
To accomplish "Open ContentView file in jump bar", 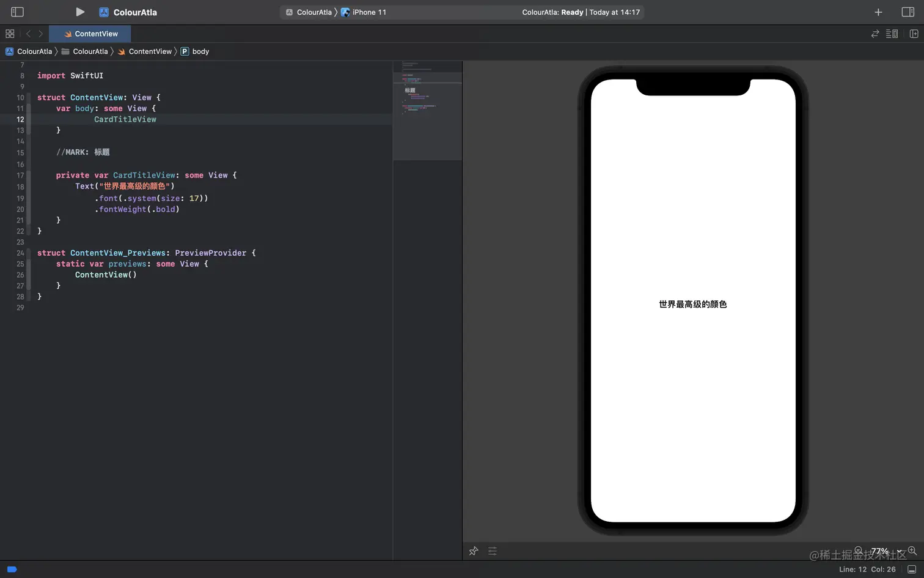I will tap(145, 51).
